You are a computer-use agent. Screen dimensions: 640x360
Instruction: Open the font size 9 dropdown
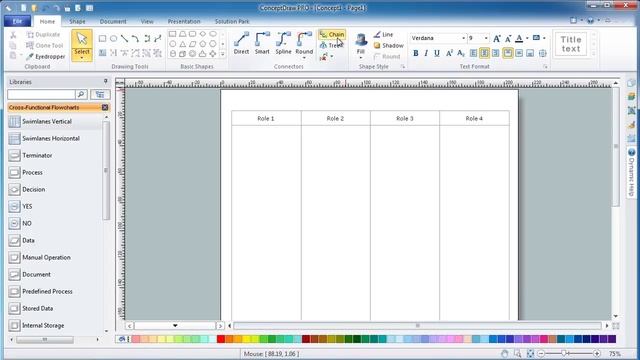(x=486, y=38)
